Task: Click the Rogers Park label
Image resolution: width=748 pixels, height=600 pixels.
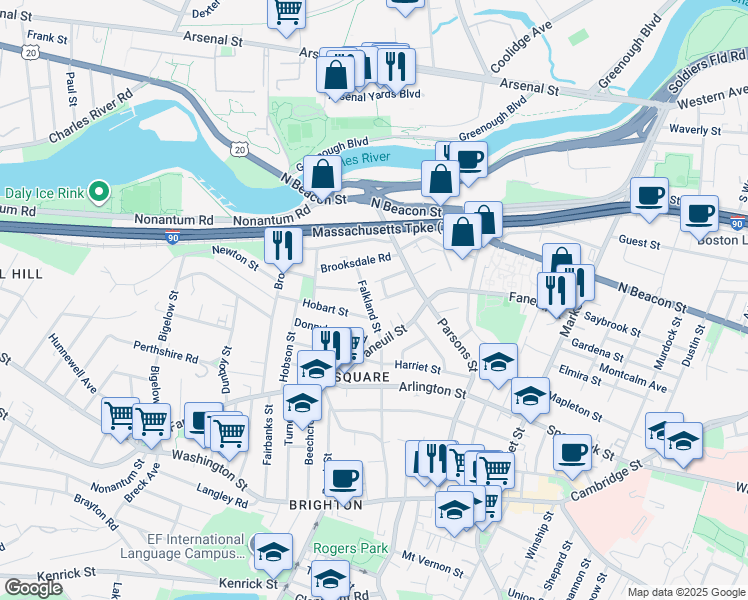Action: (351, 548)
